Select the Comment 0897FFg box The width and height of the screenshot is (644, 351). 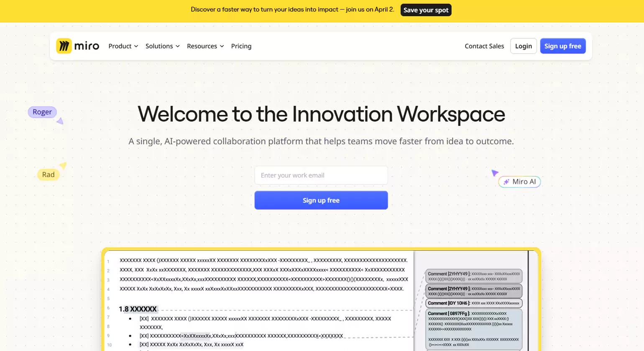[x=473, y=328]
